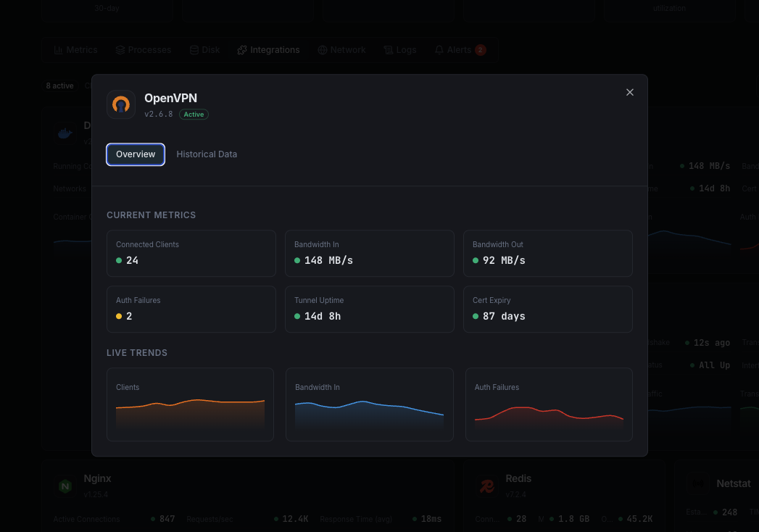The image size is (759, 532).
Task: Click the Netstat panel icon
Action: click(698, 483)
